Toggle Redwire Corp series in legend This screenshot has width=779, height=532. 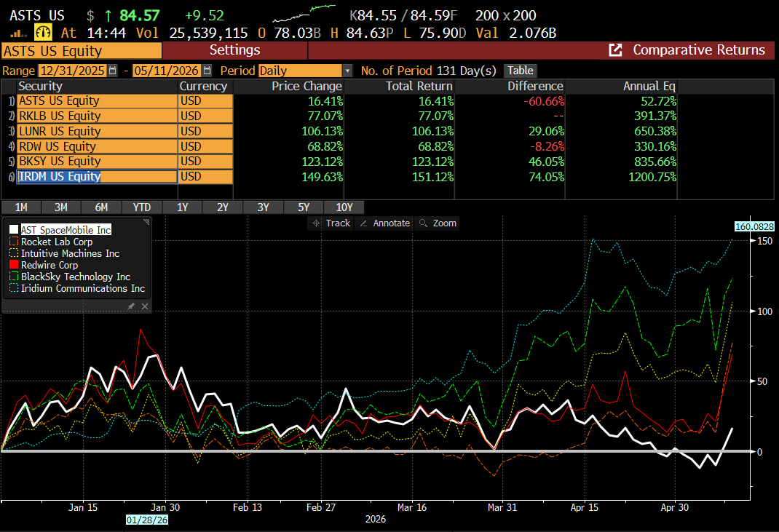(44, 265)
